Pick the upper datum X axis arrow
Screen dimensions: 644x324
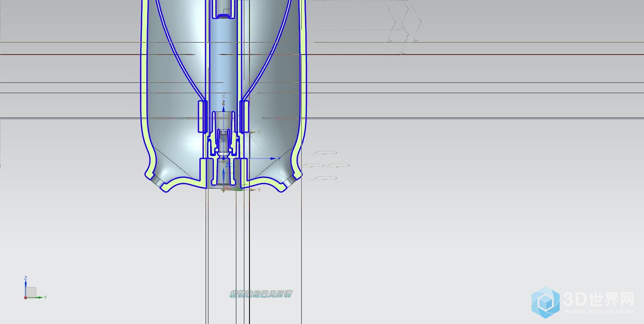click(x=224, y=103)
